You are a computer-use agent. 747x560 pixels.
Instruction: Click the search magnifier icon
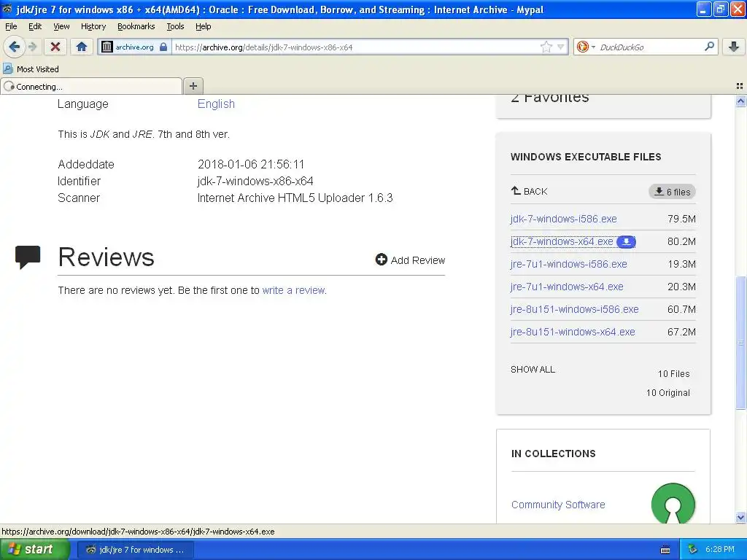click(x=709, y=46)
